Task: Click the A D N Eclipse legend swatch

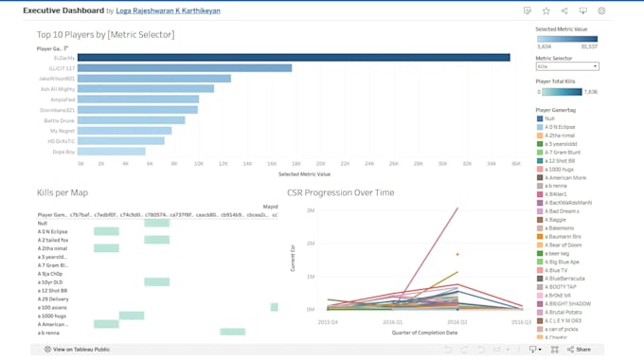Action: 540,127
